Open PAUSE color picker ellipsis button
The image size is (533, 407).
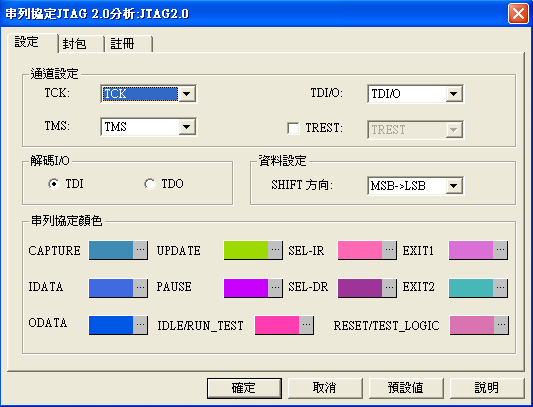tap(275, 288)
